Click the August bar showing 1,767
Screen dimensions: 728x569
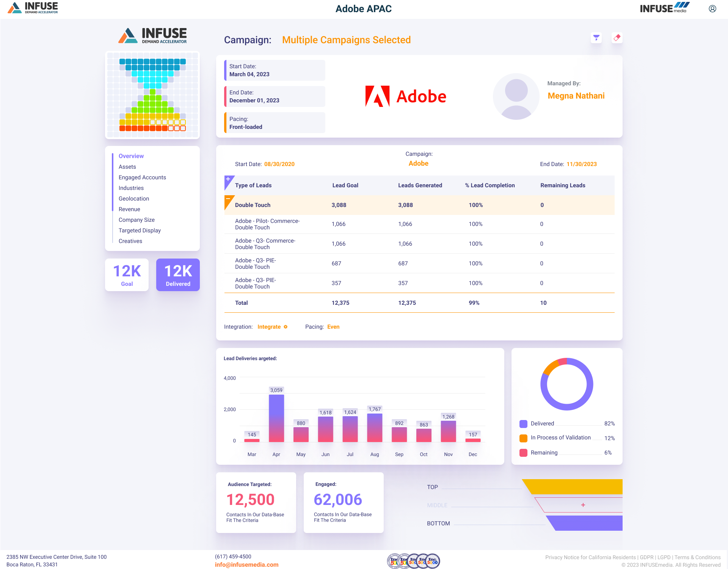tap(375, 428)
